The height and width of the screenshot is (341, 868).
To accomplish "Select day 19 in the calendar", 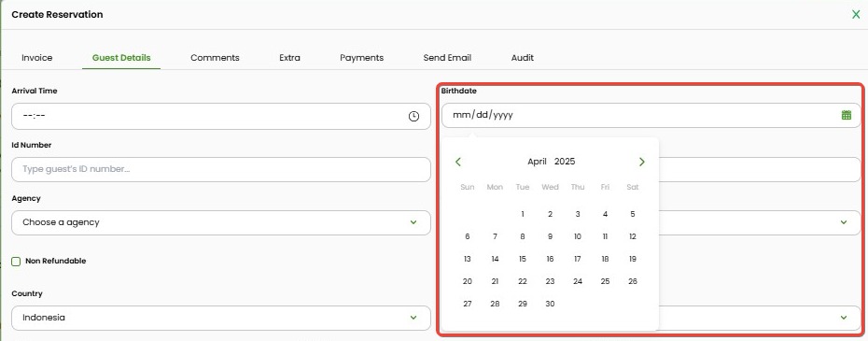I will coord(633,259).
